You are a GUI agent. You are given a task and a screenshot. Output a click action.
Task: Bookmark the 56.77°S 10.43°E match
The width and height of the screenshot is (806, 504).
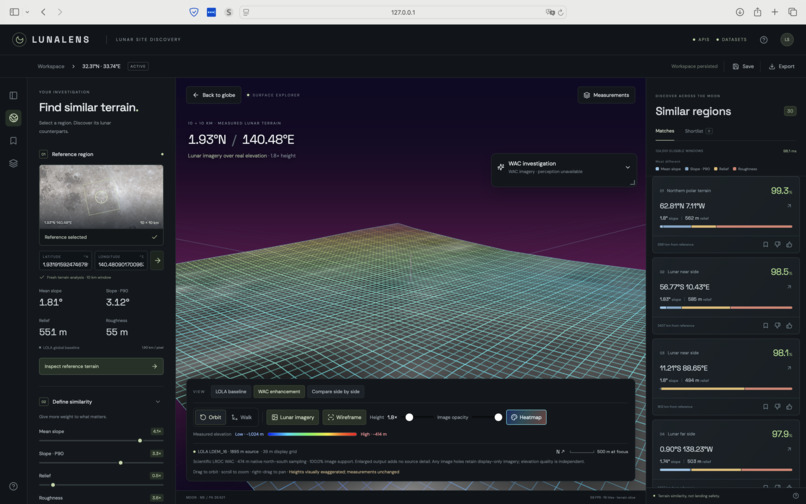point(765,326)
